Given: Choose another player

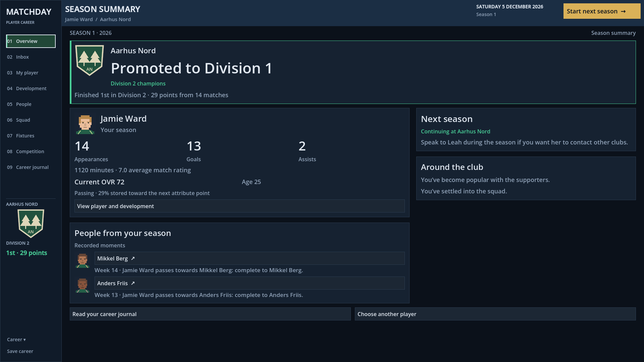Looking at the screenshot, I should tap(495, 314).
